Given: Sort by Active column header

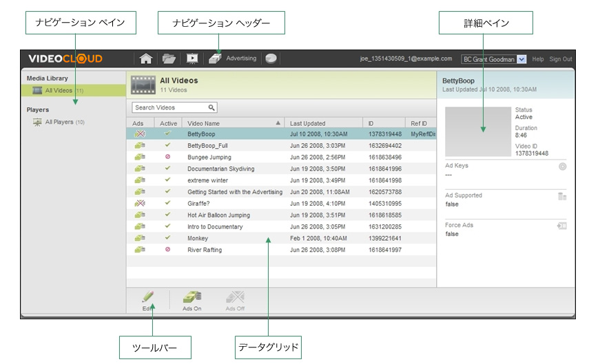Looking at the screenshot, I should click(x=168, y=123).
